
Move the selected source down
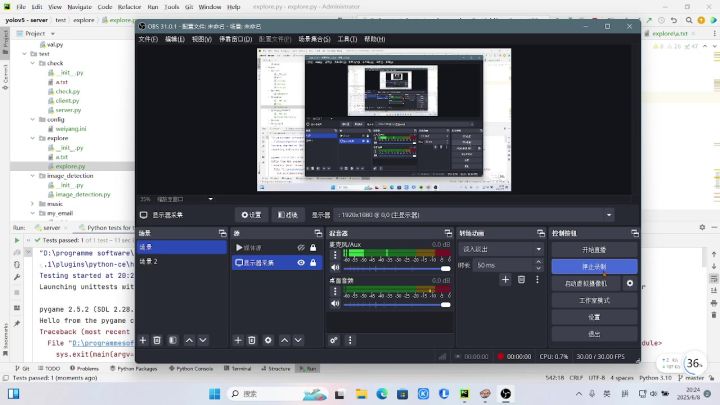pyautogui.click(x=298, y=340)
